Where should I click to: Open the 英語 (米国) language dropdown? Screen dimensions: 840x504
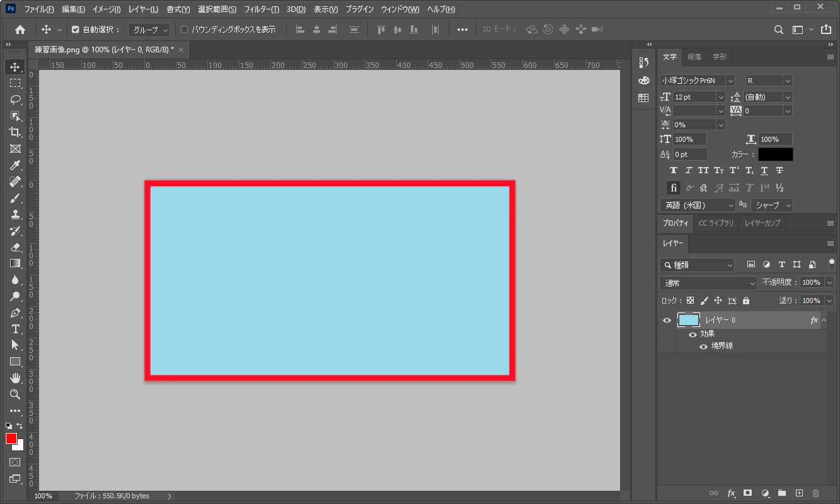(698, 205)
